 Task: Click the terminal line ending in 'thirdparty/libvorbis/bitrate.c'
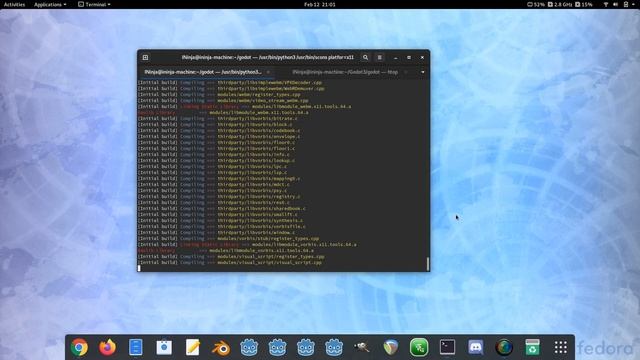click(x=218, y=118)
